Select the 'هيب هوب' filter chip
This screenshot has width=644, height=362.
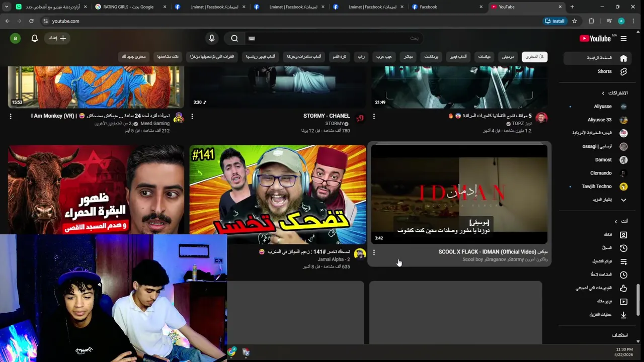tap(384, 57)
